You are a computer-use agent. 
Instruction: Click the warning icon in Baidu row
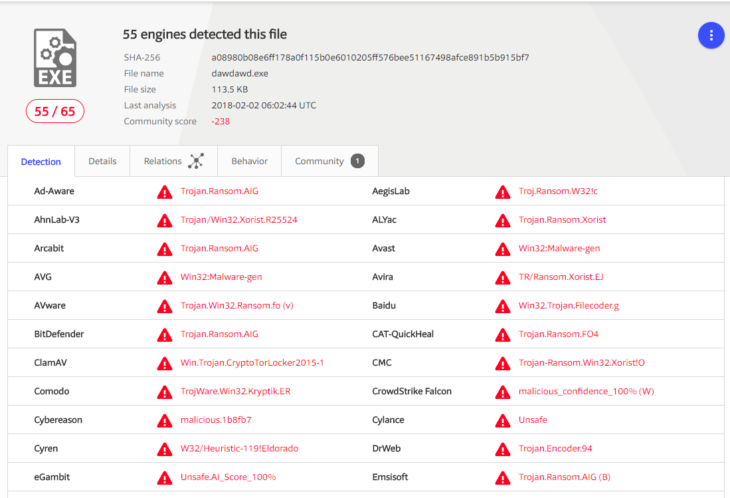tap(502, 306)
